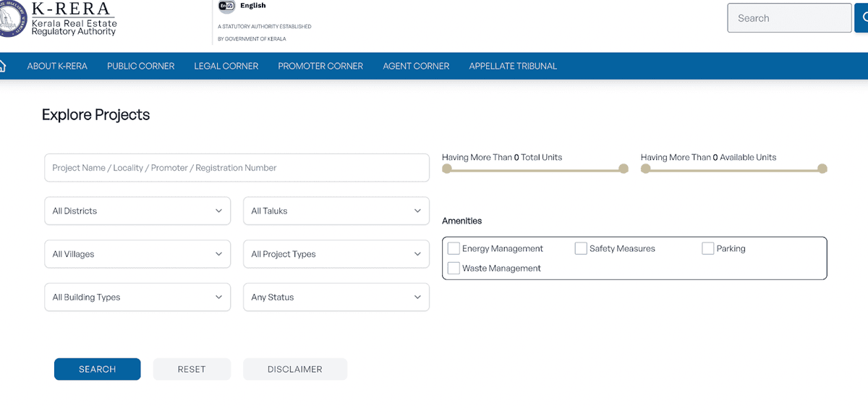868x414 pixels.
Task: Open the PROMOTER CORNER menu
Action: pos(320,66)
